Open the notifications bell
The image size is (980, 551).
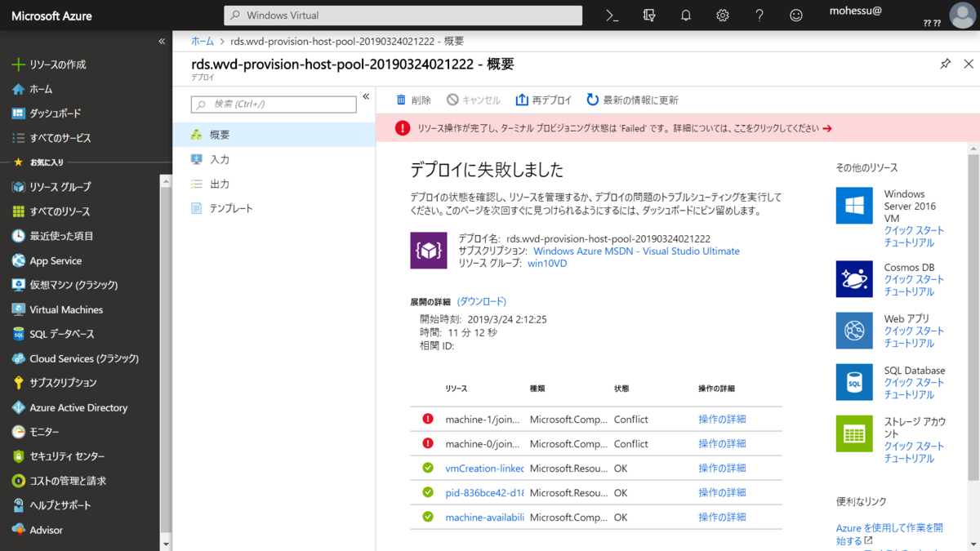coord(686,16)
